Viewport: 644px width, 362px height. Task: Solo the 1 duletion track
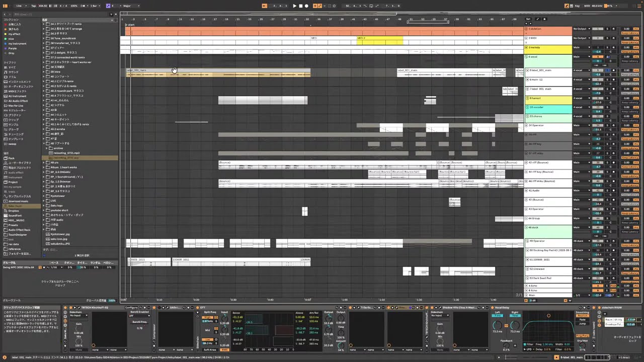click(x=607, y=29)
